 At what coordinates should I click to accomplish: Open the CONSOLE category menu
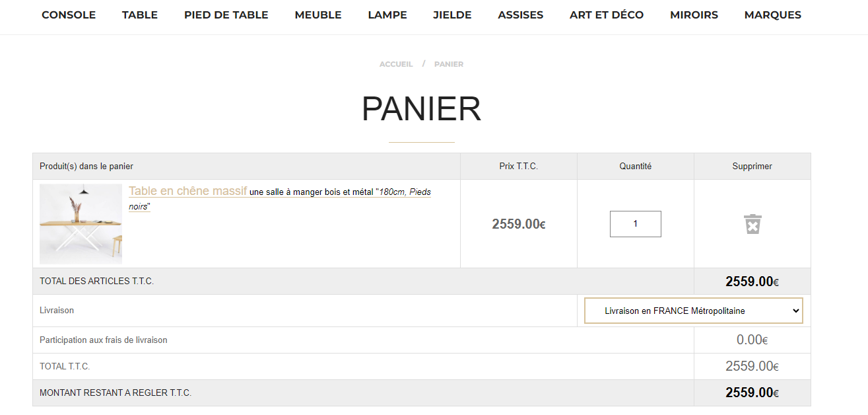click(x=68, y=15)
